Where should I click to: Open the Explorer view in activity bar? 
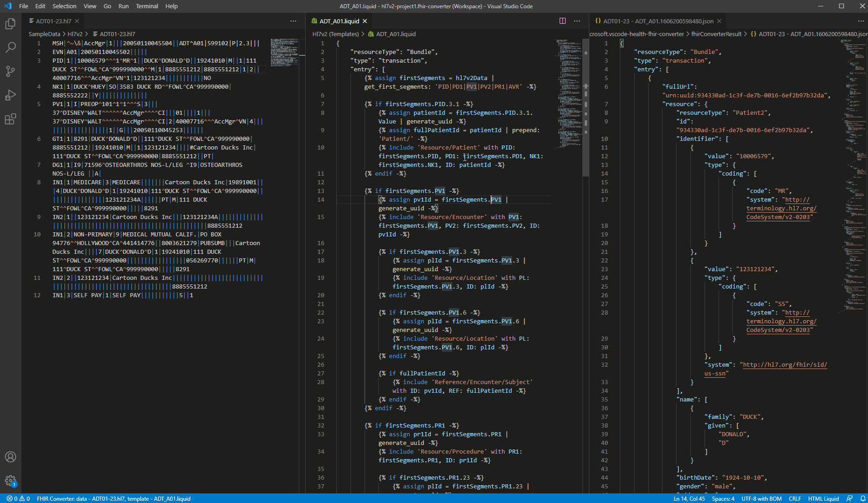[11, 24]
